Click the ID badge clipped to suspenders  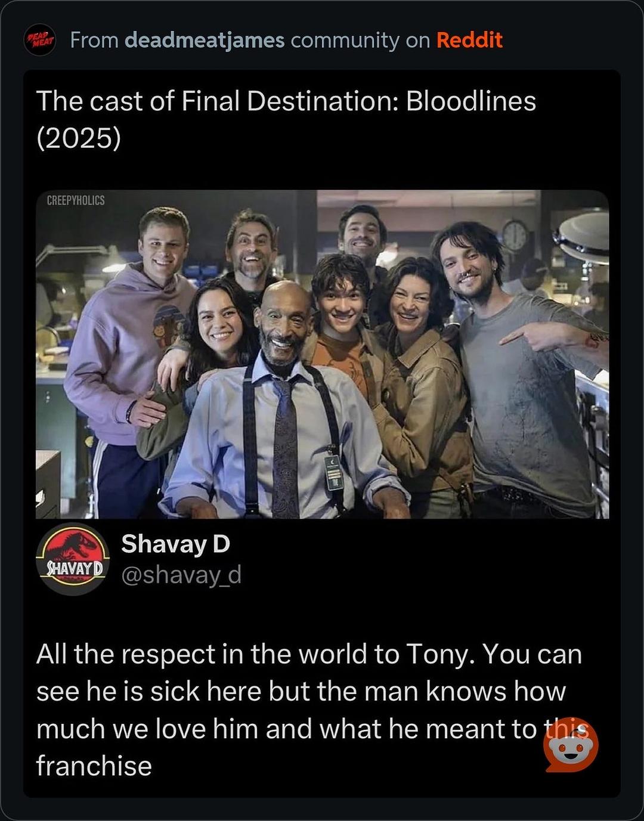pos(333,472)
